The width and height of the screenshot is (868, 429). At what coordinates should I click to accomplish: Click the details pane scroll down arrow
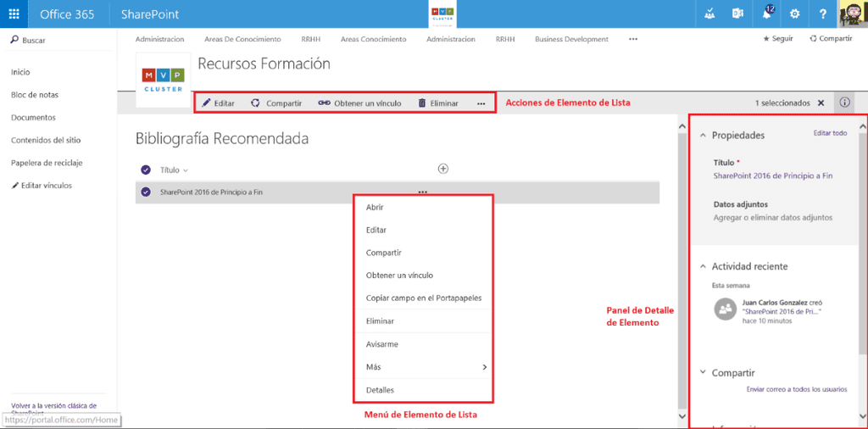[862, 415]
